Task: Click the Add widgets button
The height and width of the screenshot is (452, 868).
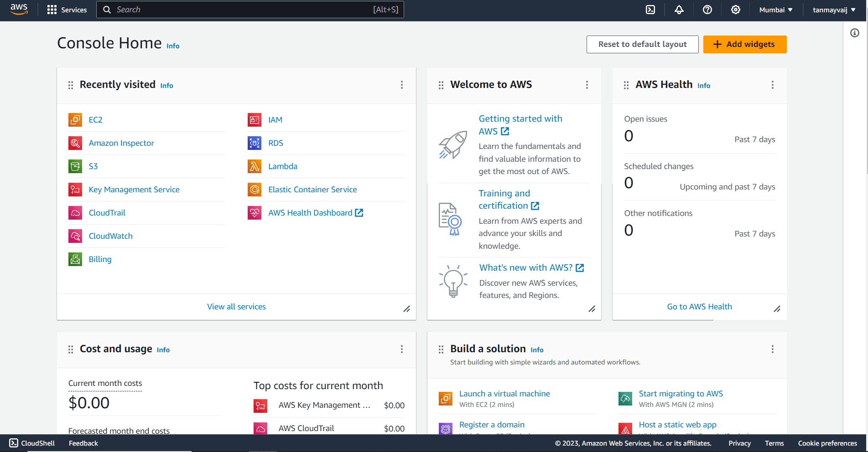Action: [x=744, y=44]
